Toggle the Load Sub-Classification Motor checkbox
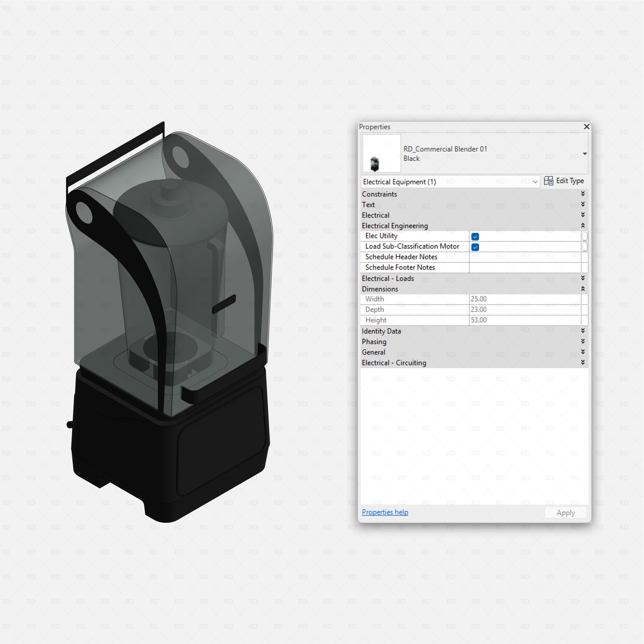This screenshot has width=644, height=644. click(475, 247)
